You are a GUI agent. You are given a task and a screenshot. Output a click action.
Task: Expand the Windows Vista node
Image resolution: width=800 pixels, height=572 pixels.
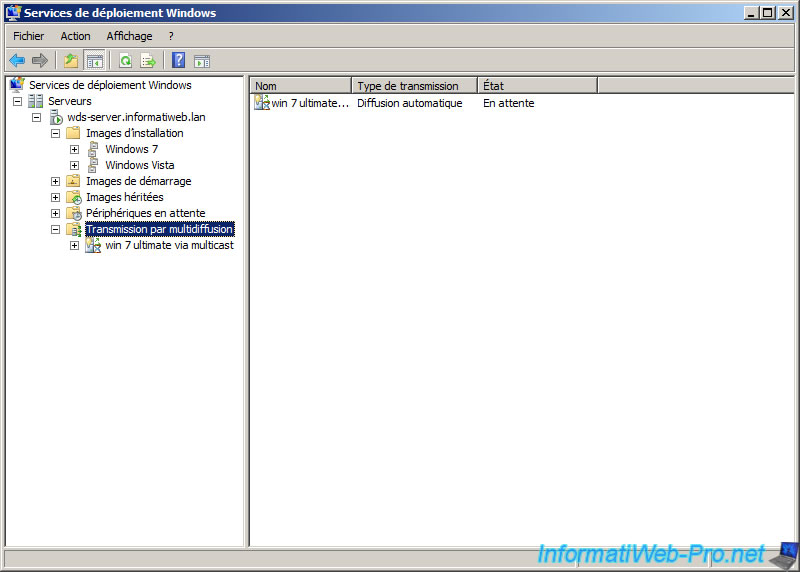tap(74, 165)
